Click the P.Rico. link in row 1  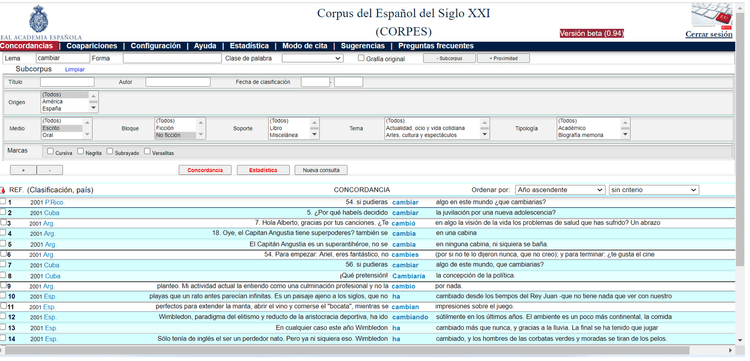pyautogui.click(x=55, y=202)
